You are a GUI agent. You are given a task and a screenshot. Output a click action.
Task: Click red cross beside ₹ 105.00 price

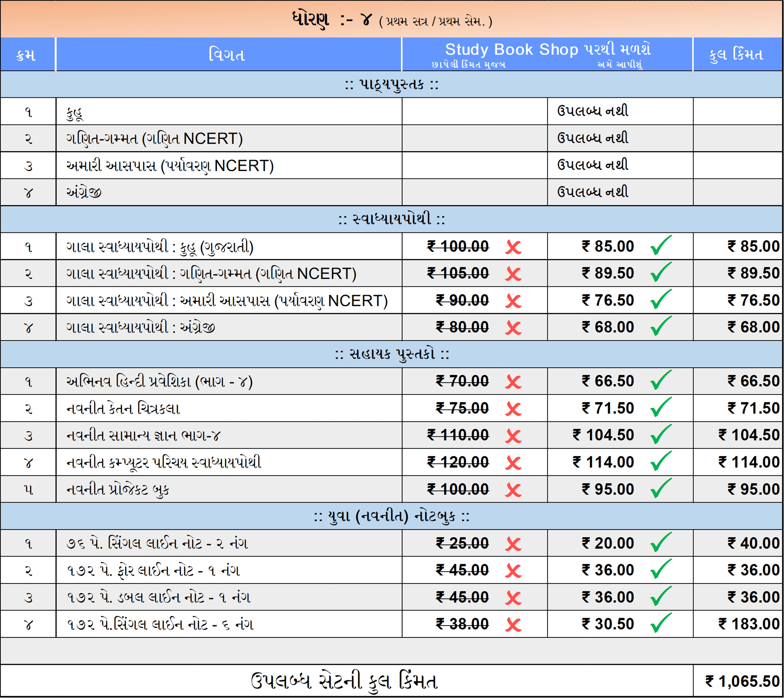point(513,274)
